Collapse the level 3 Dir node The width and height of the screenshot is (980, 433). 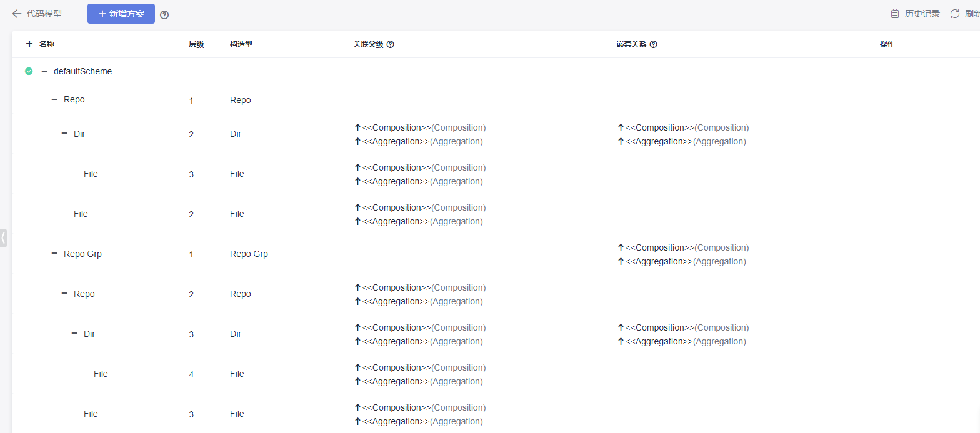point(74,334)
